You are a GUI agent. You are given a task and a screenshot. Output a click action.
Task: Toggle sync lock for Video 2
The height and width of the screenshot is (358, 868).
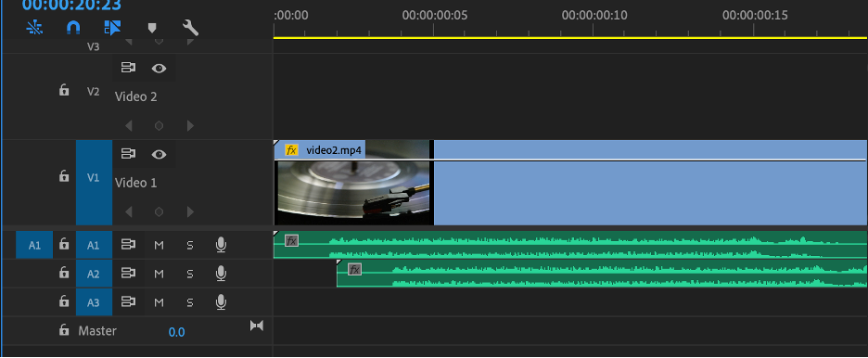[128, 68]
